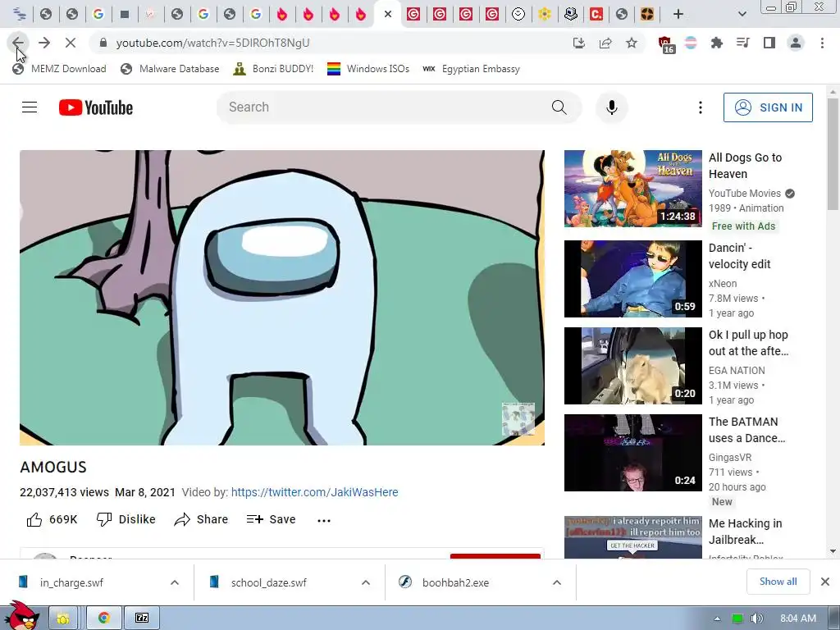Viewport: 840px width, 630px height.
Task: Switch to the last tab before plus
Action: click(648, 15)
